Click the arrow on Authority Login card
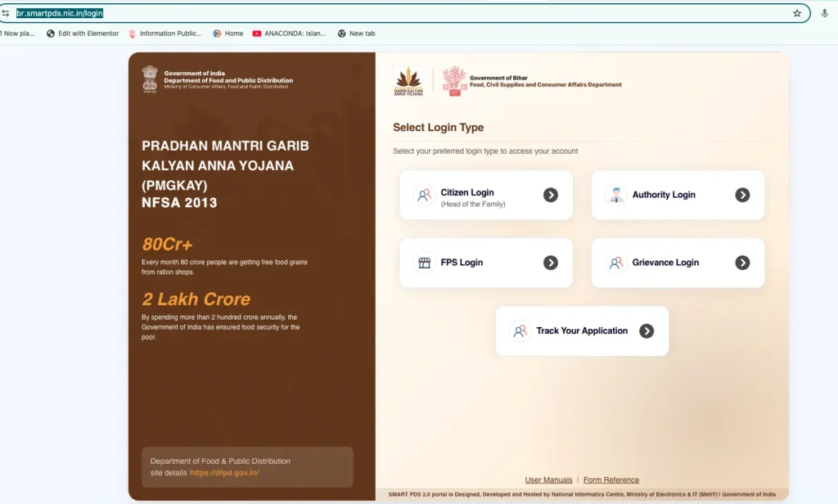Screen dimensions: 838x504 pos(742,195)
